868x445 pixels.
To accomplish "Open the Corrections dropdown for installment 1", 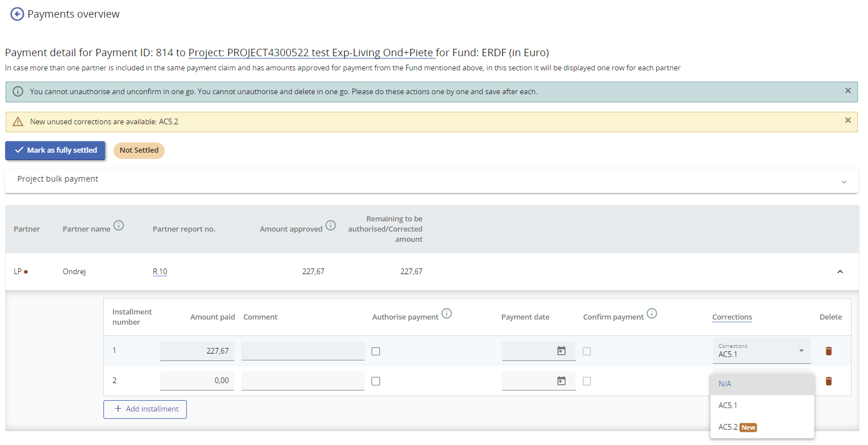I will [761, 351].
